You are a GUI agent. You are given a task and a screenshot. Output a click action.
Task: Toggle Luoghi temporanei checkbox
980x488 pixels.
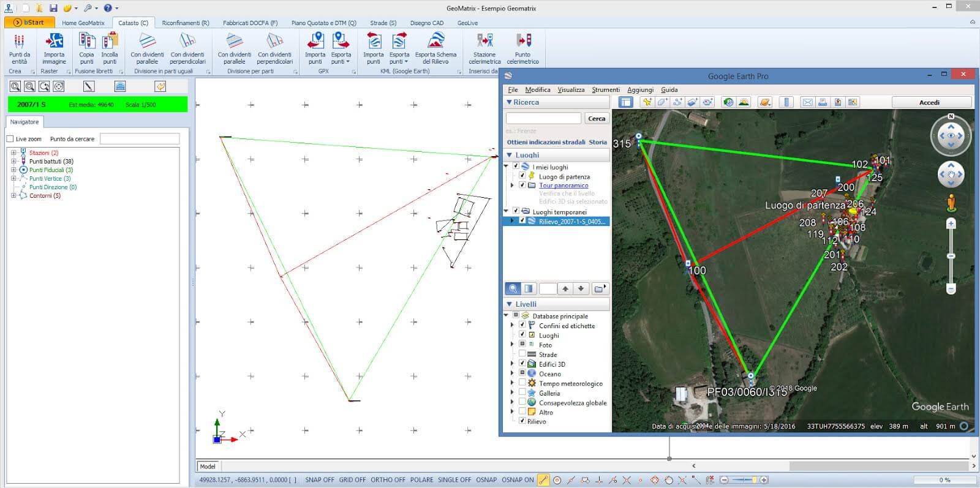pos(516,211)
